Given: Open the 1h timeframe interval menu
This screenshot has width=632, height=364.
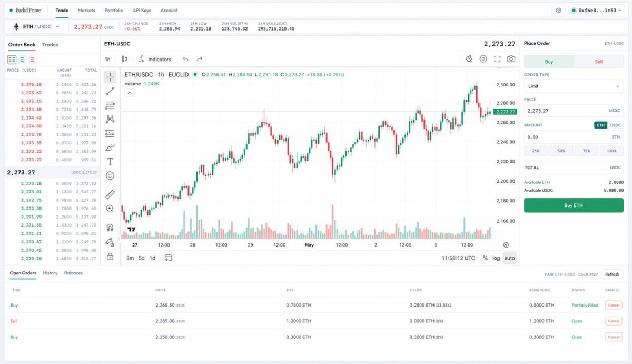Looking at the screenshot, I should pyautogui.click(x=107, y=59).
